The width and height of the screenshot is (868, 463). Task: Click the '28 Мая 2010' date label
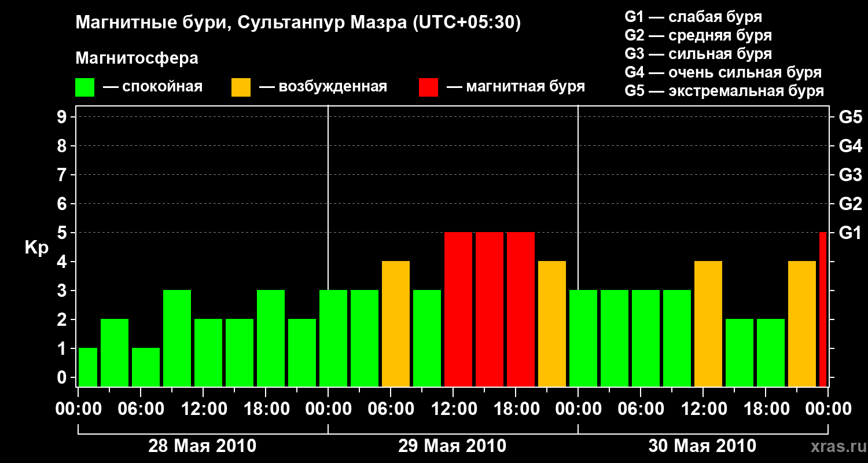pyautogui.click(x=203, y=446)
